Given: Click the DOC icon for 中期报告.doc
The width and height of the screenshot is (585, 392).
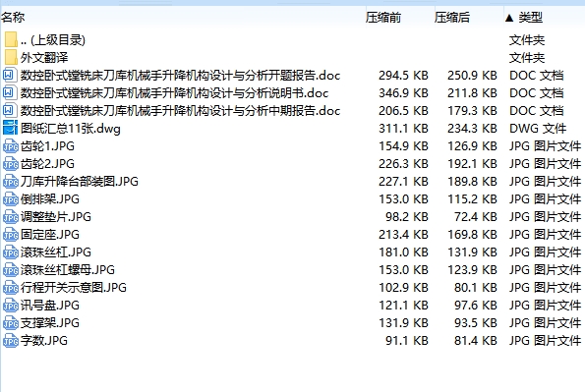Looking at the screenshot, I should (10, 111).
